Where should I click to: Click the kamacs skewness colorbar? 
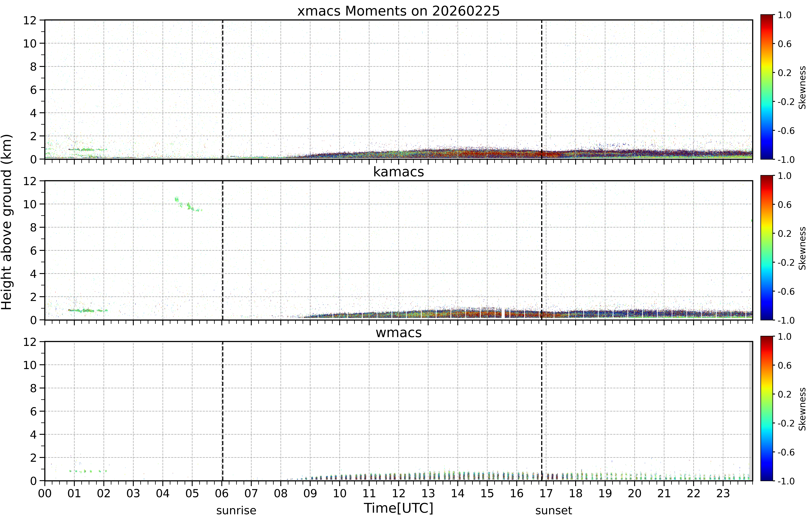click(x=767, y=247)
